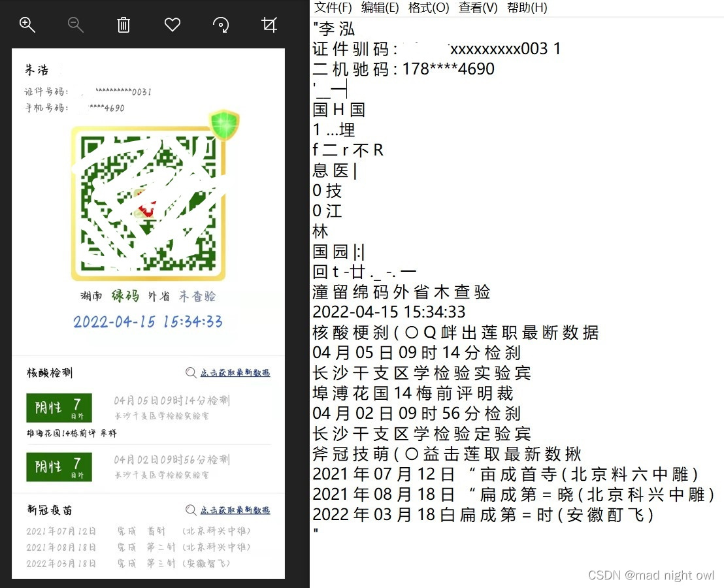Click the Notepad line 2022-04-15 15:34:33
The width and height of the screenshot is (724, 588).
pos(389,312)
